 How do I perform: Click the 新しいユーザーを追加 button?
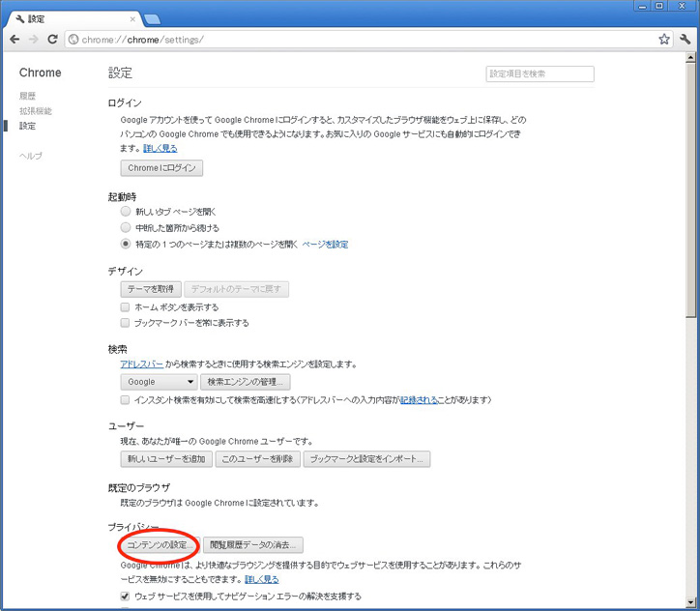tap(166, 459)
